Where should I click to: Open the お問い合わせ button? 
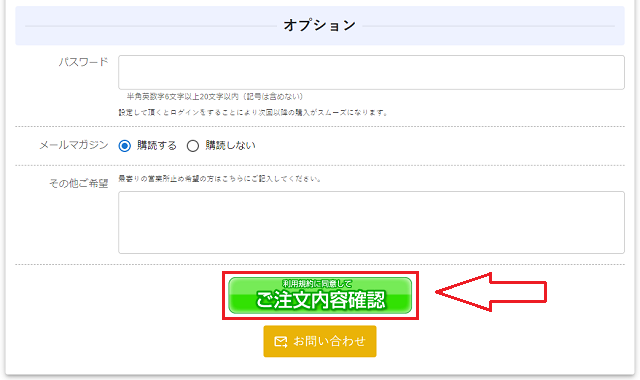[x=320, y=341]
